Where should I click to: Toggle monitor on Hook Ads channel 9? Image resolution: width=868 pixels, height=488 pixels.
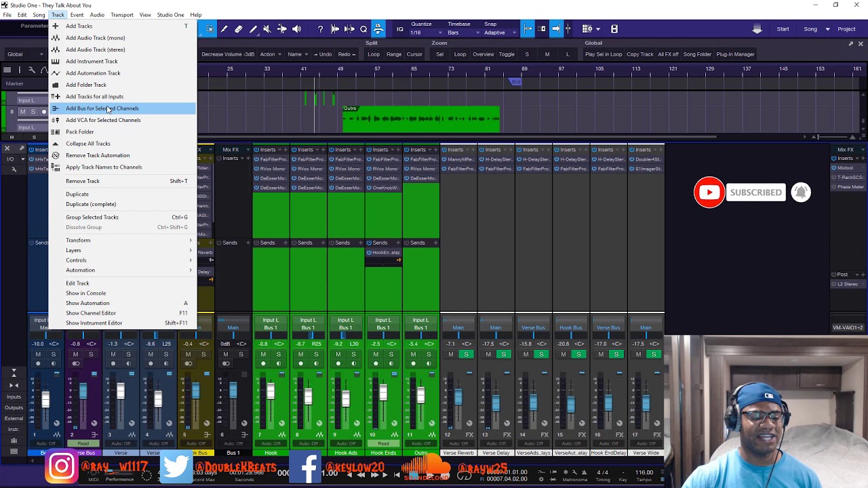coord(353,363)
